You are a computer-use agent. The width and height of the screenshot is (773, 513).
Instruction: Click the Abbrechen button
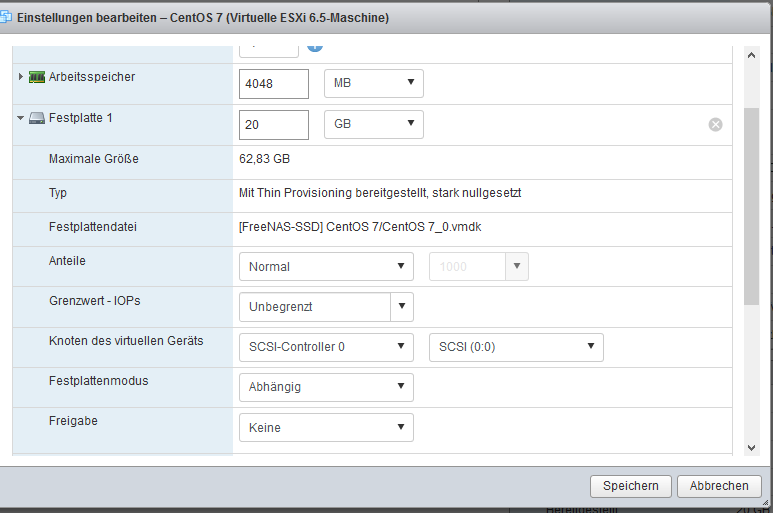[719, 486]
